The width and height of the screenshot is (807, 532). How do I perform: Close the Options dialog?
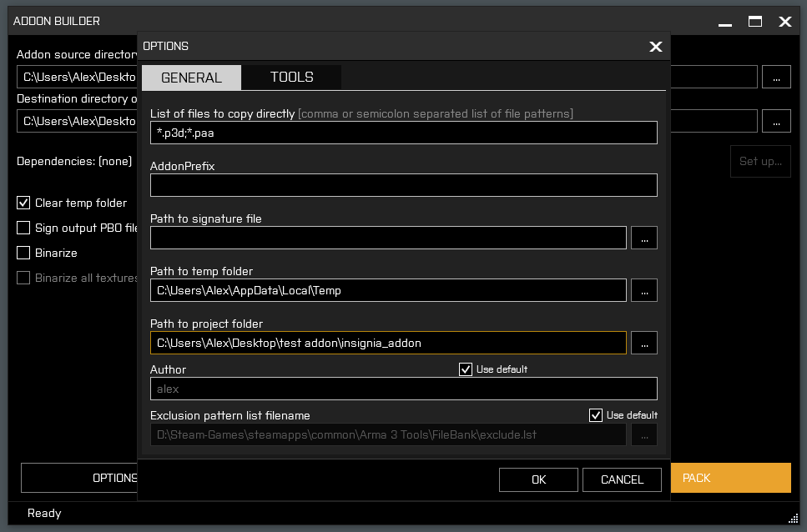pyautogui.click(x=656, y=47)
